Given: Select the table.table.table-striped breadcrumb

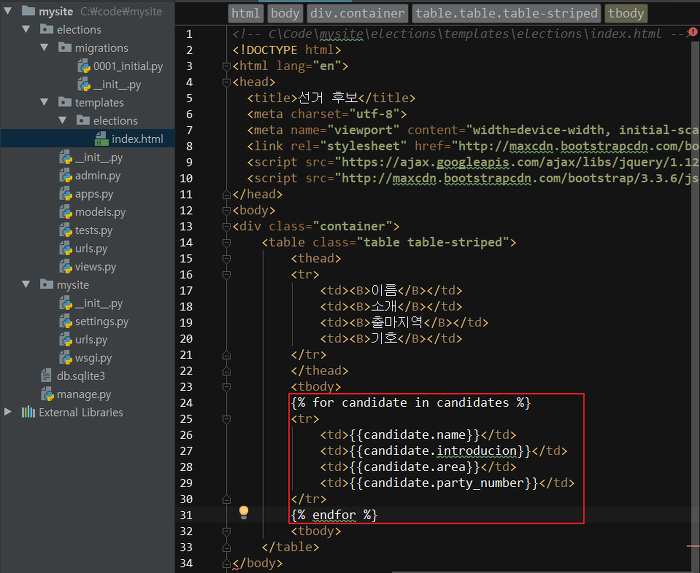Looking at the screenshot, I should tap(506, 13).
